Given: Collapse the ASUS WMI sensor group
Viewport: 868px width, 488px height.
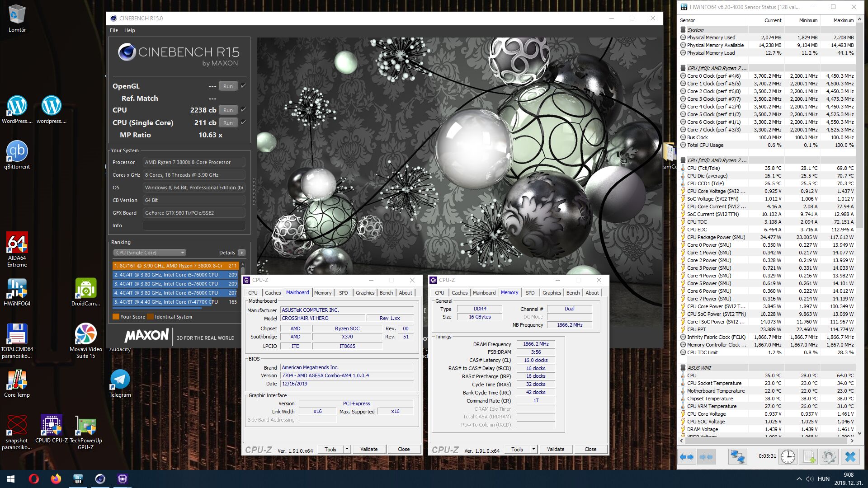Looking at the screenshot, I should (x=683, y=368).
